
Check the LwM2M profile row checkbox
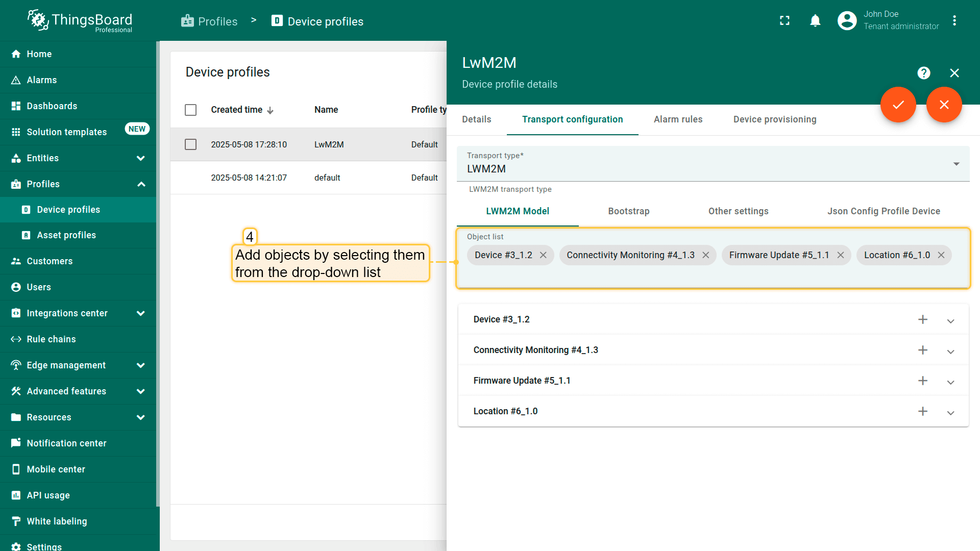click(x=190, y=144)
